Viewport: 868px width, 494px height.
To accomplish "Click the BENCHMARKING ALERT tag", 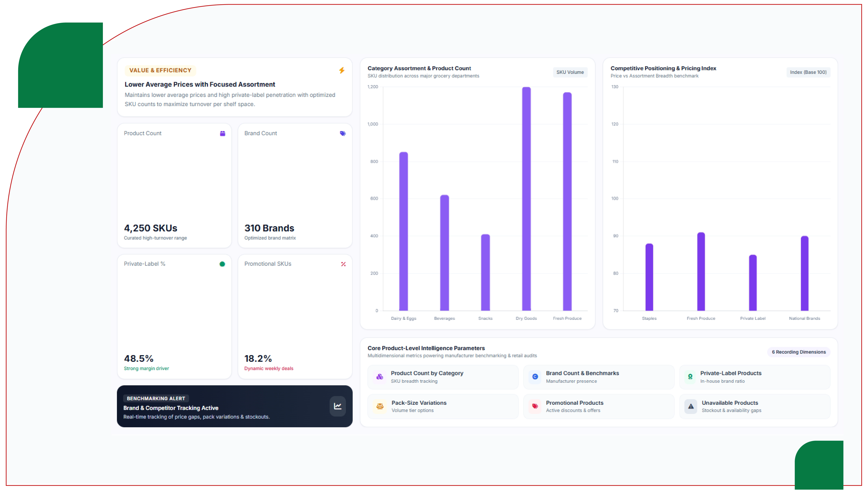I will click(x=156, y=398).
